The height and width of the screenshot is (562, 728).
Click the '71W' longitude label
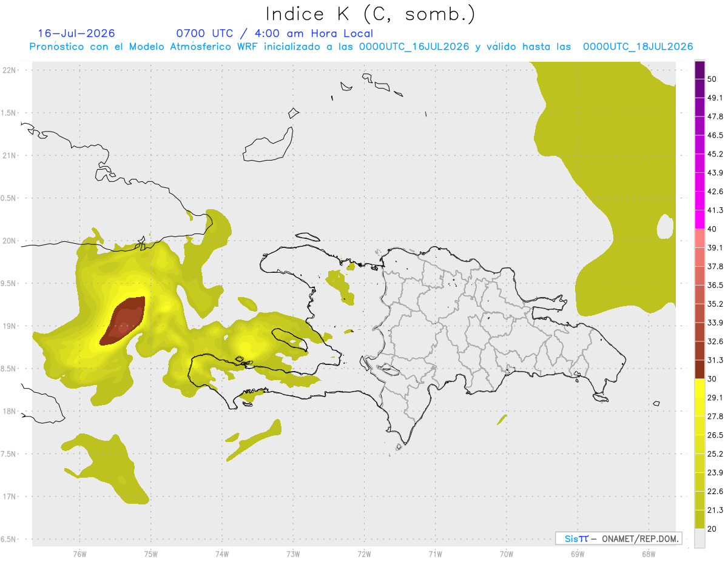(435, 554)
